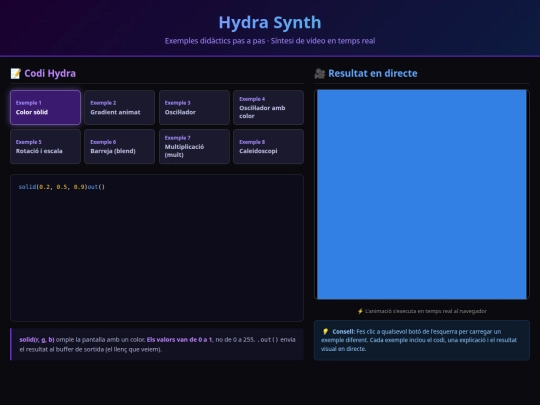Click the lightbulb icon in the Consell box
The height and width of the screenshot is (405, 540).
click(325, 332)
